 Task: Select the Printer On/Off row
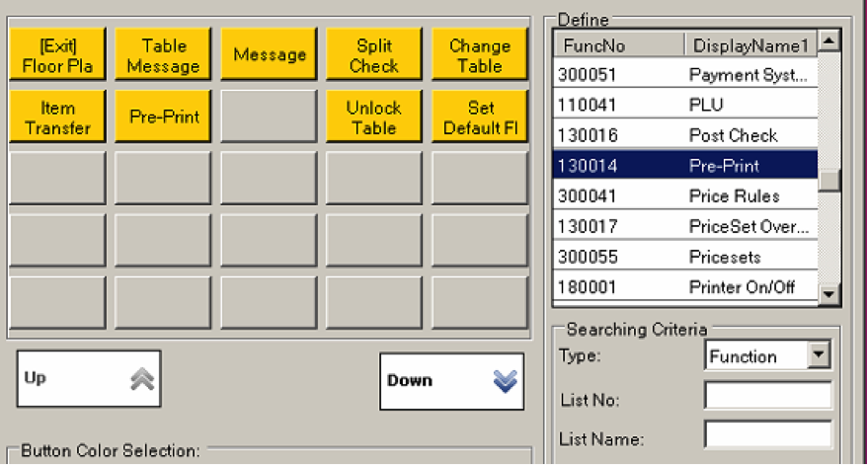coord(686,287)
